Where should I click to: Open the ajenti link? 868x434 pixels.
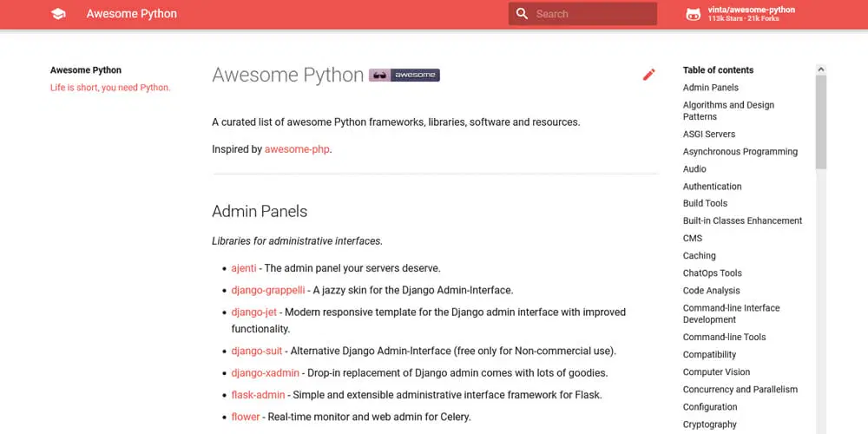coord(244,268)
